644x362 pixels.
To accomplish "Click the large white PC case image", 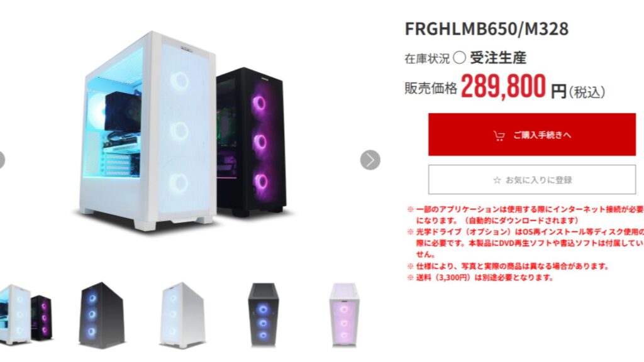I will coord(147,131).
